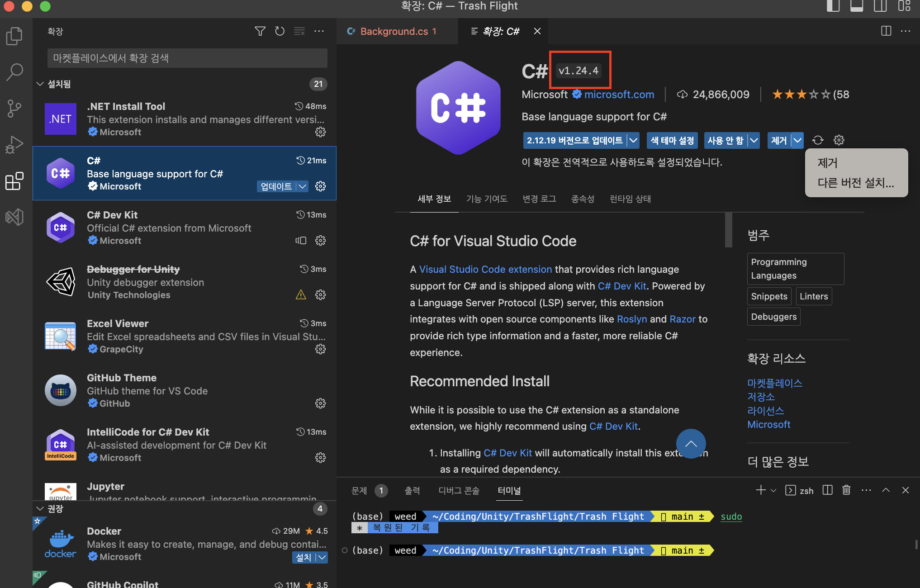Image resolution: width=920 pixels, height=588 pixels.
Task: Open dropdown beside 2.12.19 버전으로 업데이트
Action: [633, 141]
